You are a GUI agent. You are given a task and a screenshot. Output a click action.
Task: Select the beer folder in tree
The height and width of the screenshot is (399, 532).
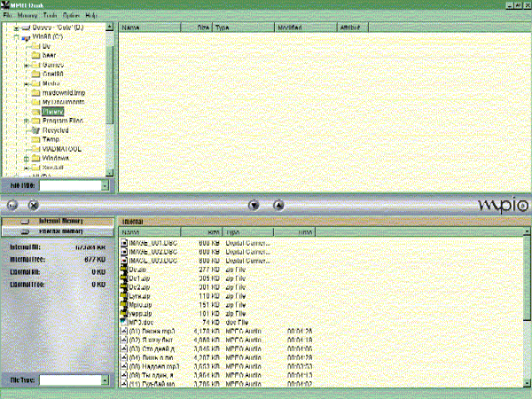49,55
